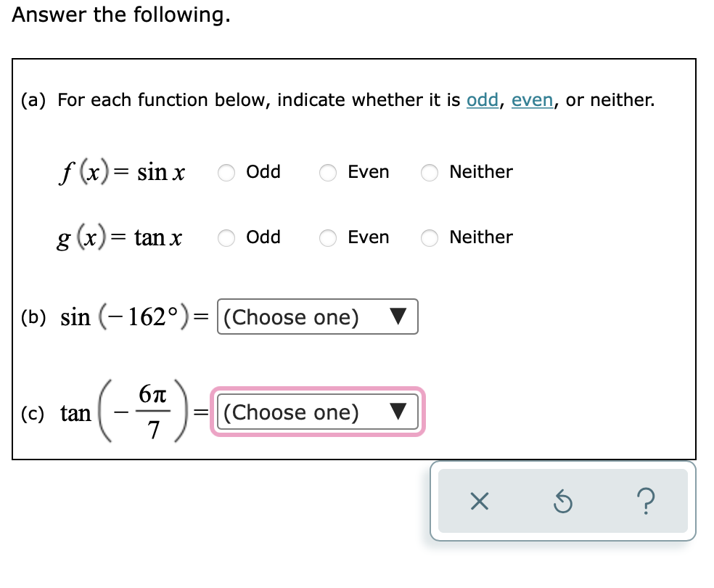Select Neither for g(x) = tan x
714x588 pixels.
point(430,238)
